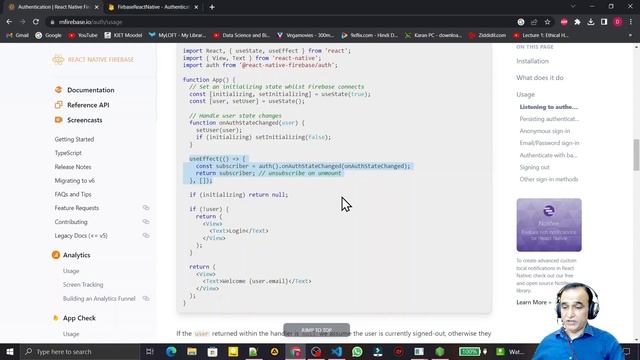
Task: Click external link icon beside Contributing
Action: click(146, 222)
